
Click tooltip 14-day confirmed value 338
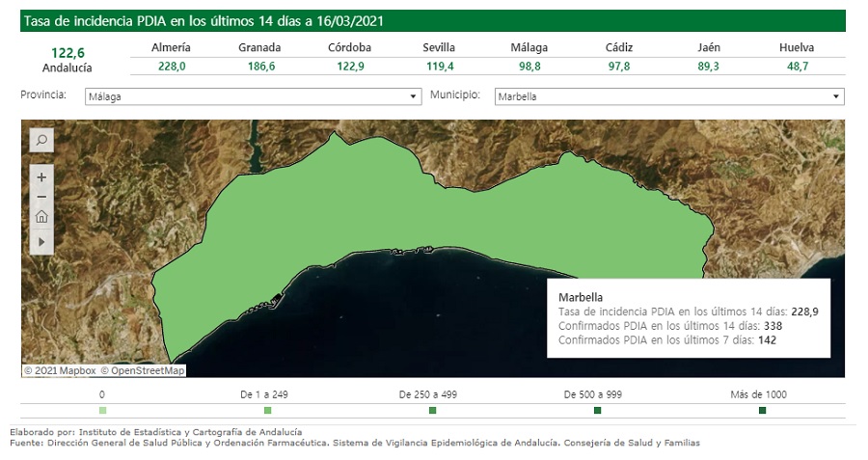coord(773,326)
